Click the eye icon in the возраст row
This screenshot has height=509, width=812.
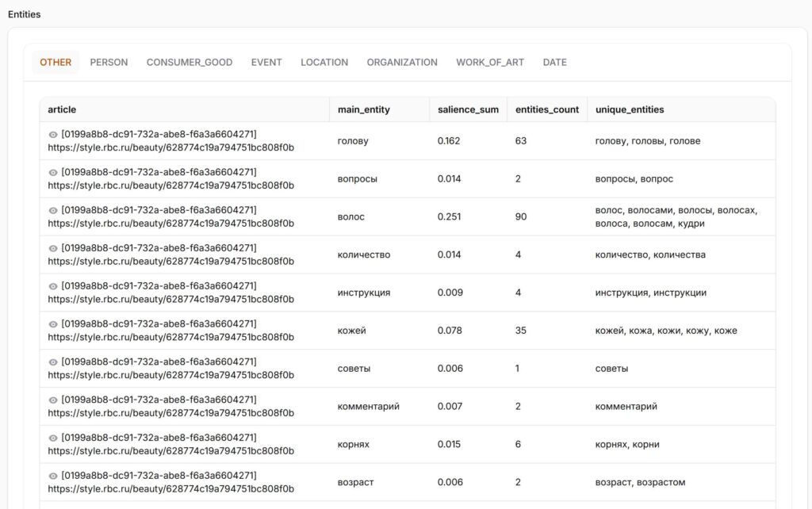pyautogui.click(x=53, y=476)
